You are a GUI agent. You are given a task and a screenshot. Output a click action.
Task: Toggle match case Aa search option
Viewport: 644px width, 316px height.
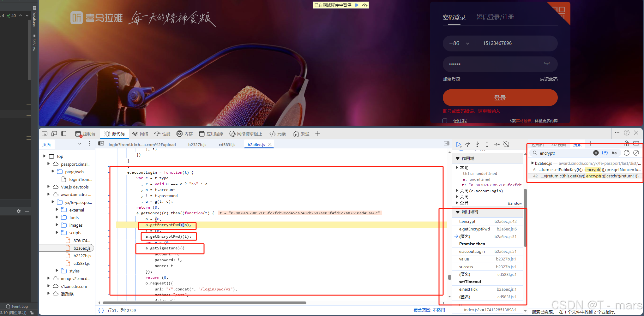point(614,153)
